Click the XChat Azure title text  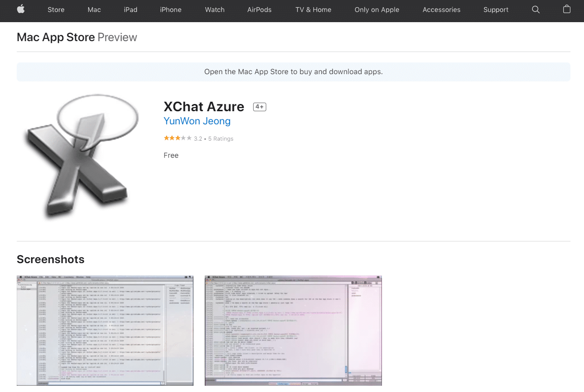[x=204, y=107]
